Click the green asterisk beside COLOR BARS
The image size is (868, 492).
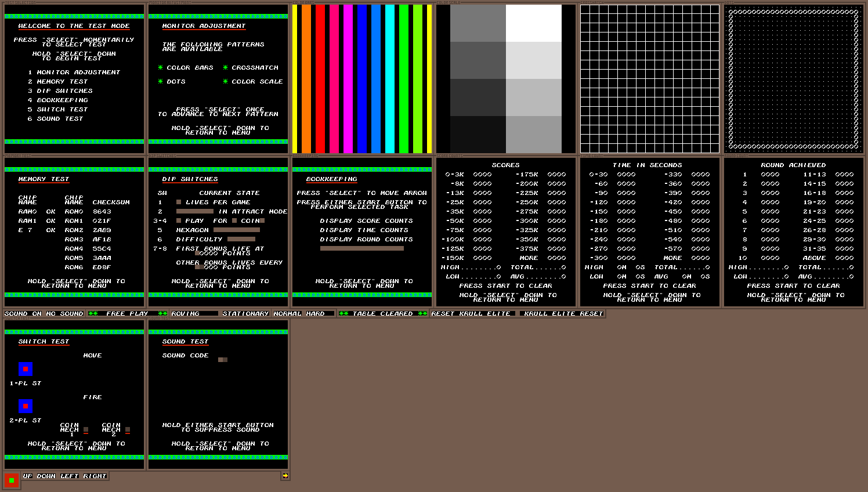161,68
